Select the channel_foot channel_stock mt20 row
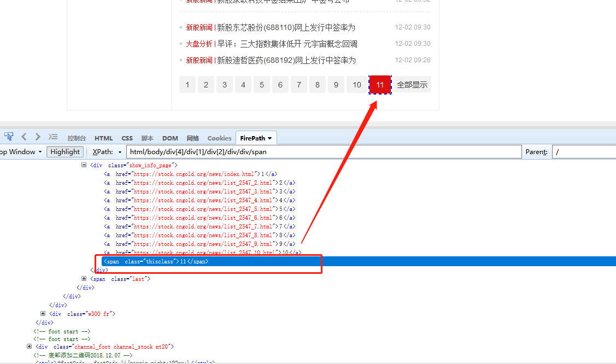 click(x=104, y=347)
